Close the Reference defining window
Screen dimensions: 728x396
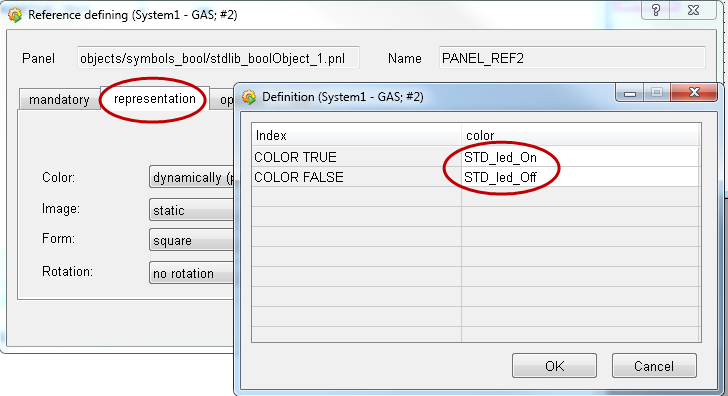(694, 10)
